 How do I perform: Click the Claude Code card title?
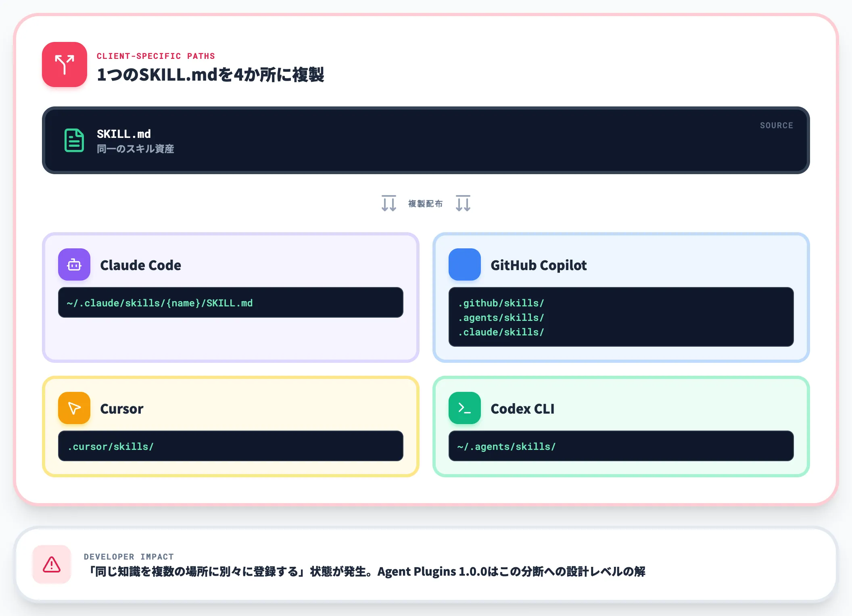pyautogui.click(x=140, y=265)
